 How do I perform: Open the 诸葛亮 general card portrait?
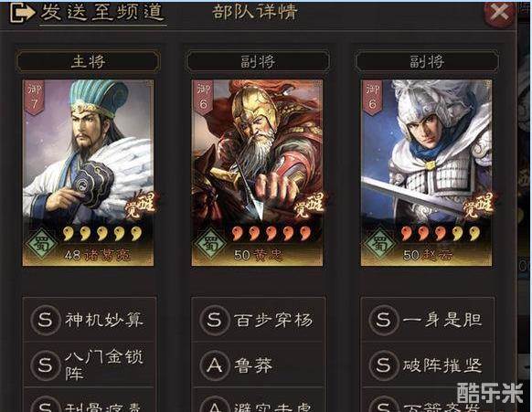[88, 173]
